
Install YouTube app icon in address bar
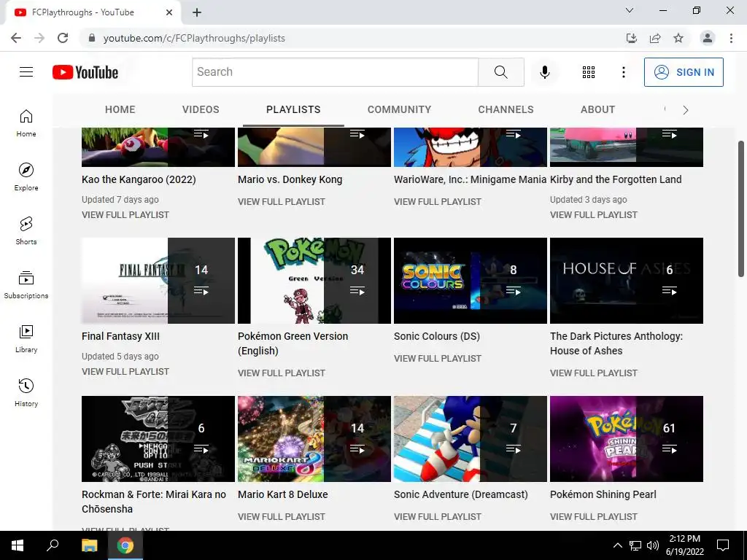coord(631,38)
